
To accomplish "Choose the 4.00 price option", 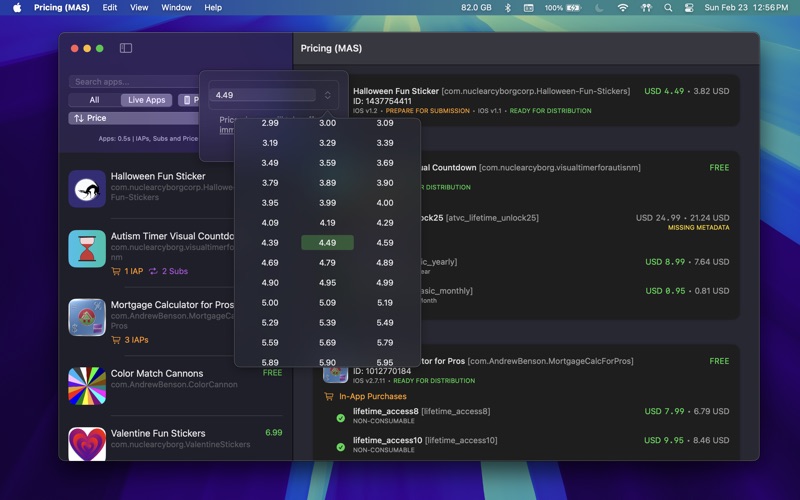I will pyautogui.click(x=385, y=203).
